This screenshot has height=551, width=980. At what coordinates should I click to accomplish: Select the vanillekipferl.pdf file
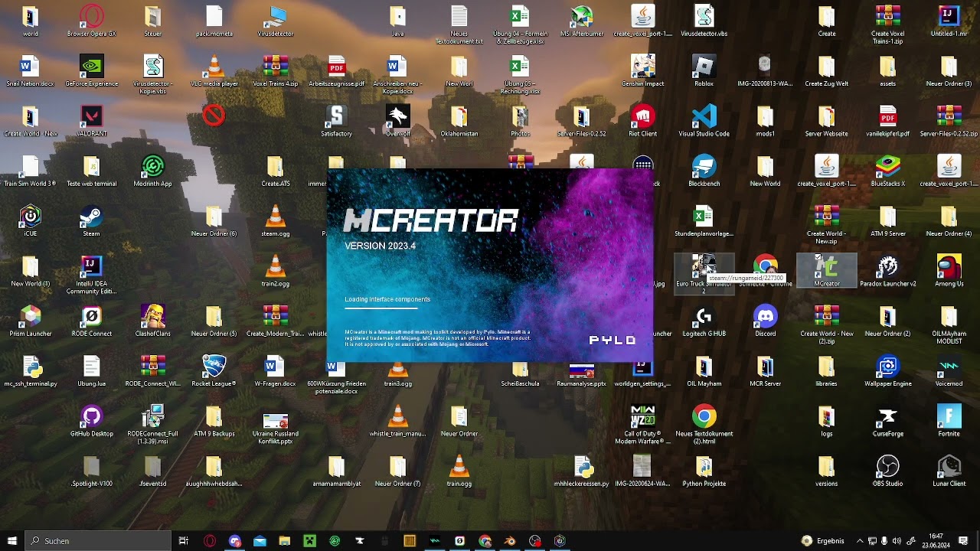(x=887, y=121)
